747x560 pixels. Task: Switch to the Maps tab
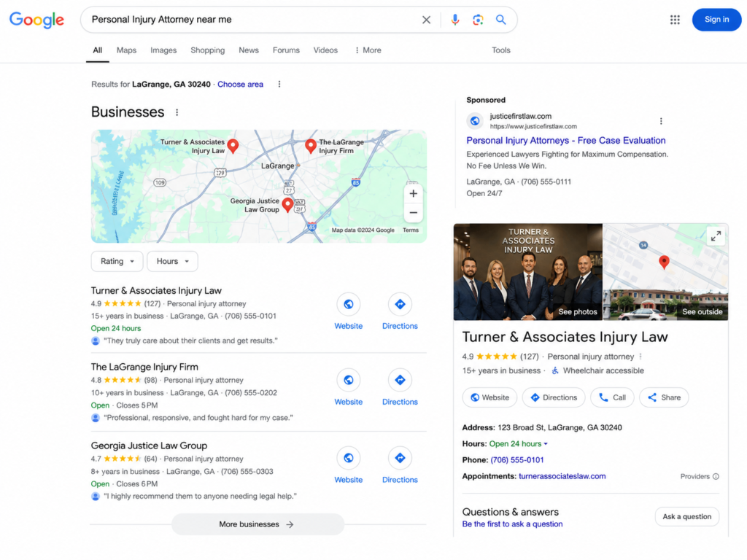click(126, 50)
